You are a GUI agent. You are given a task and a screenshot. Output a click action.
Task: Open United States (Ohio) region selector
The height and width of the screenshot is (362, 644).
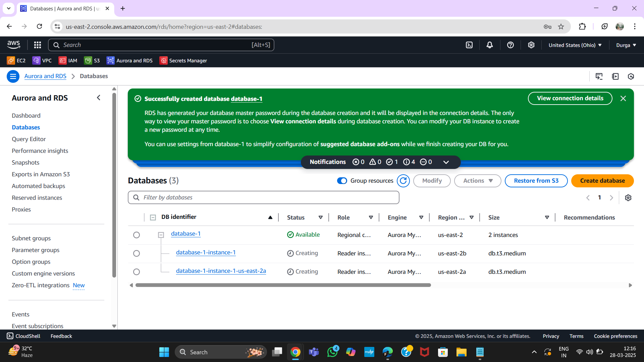pos(575,45)
